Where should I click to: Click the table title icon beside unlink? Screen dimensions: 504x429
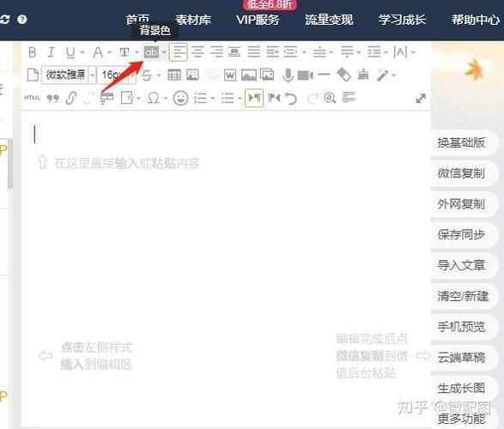[106, 99]
